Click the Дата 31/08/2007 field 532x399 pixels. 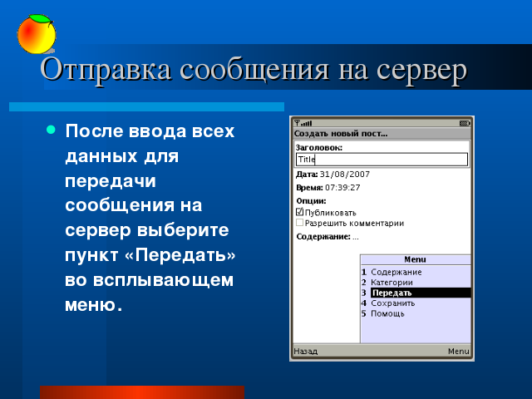(x=332, y=175)
